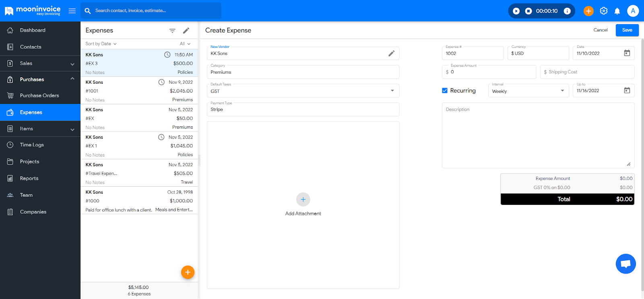Select expense #1000 for $1,000.00
This screenshot has height=299, width=644.
(x=139, y=201)
